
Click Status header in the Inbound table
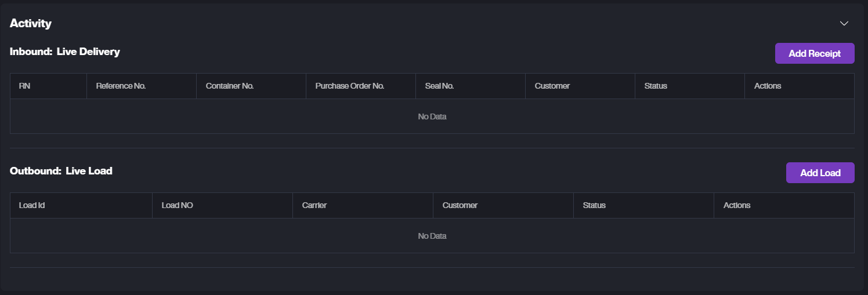[x=656, y=86]
